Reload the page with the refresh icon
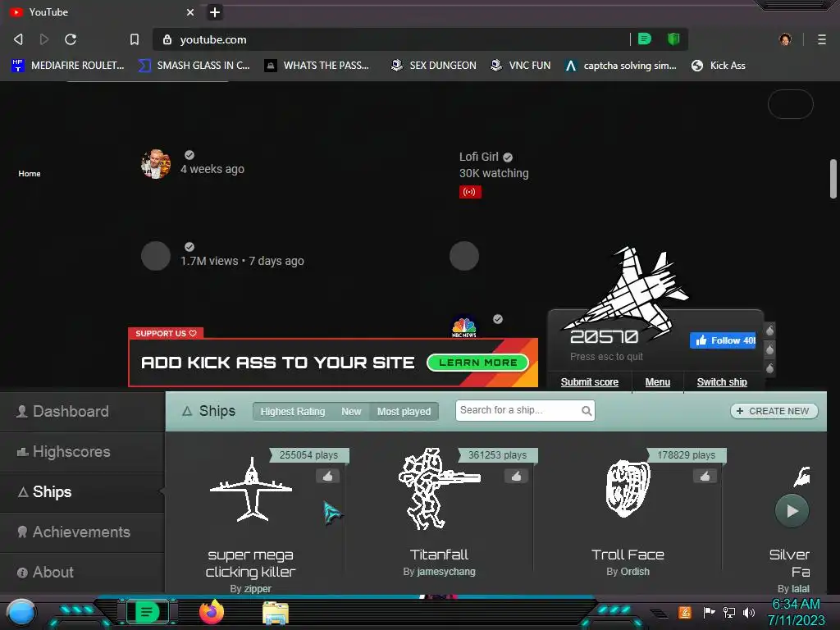Screen dimensions: 840x630 (x=71, y=39)
